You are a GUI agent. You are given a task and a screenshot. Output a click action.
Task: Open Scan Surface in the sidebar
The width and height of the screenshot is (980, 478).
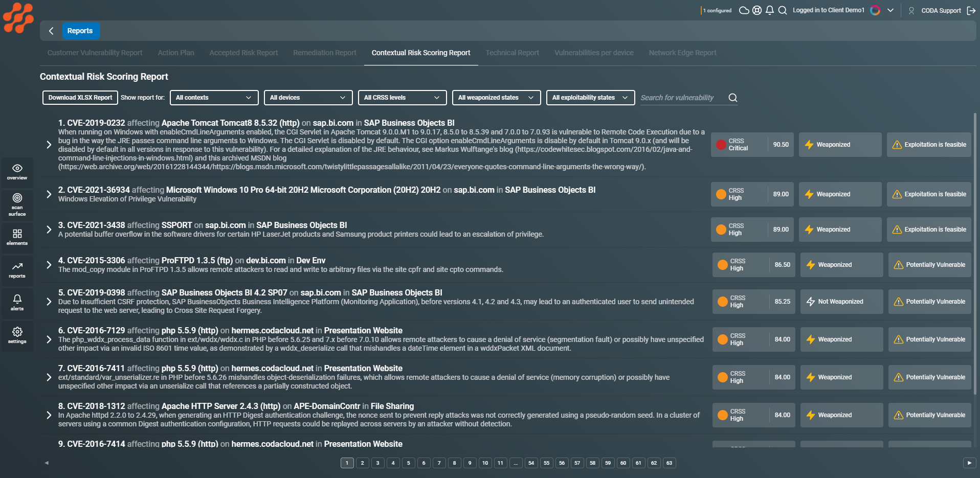[17, 204]
